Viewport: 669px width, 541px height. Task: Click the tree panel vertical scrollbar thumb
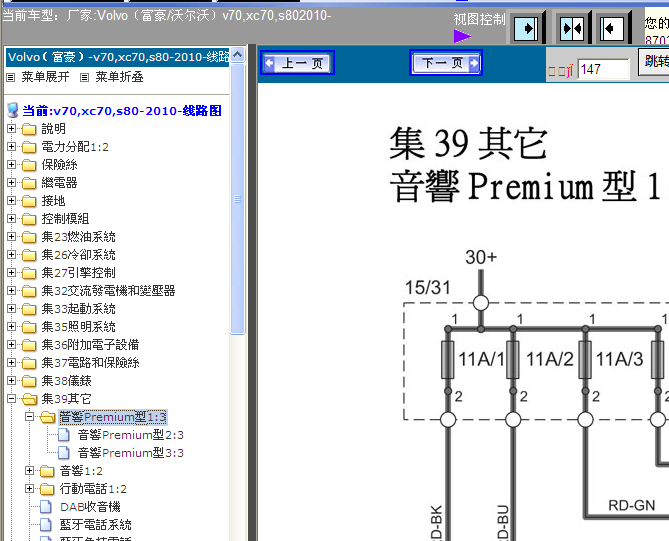pyautogui.click(x=238, y=199)
